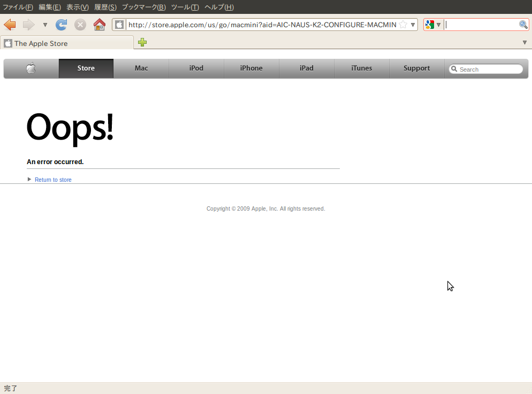The width and height of the screenshot is (532, 394).
Task: Reload the page with the blue refresh icon
Action: (62, 25)
